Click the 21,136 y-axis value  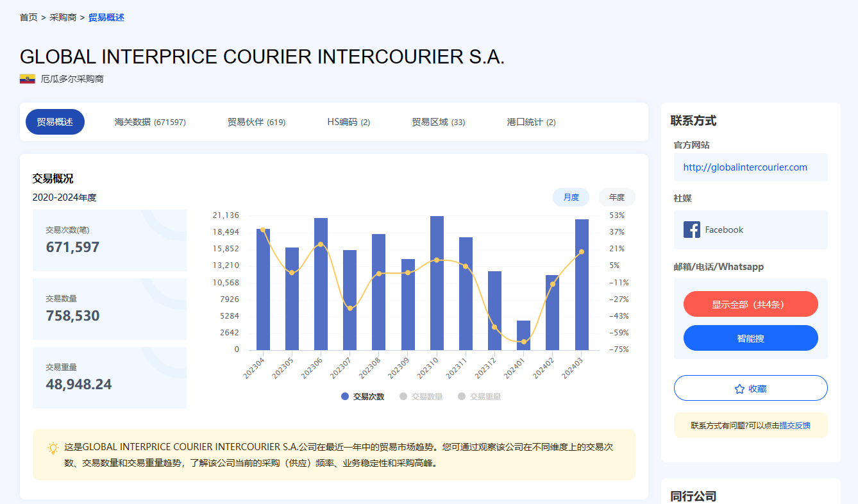(226, 215)
